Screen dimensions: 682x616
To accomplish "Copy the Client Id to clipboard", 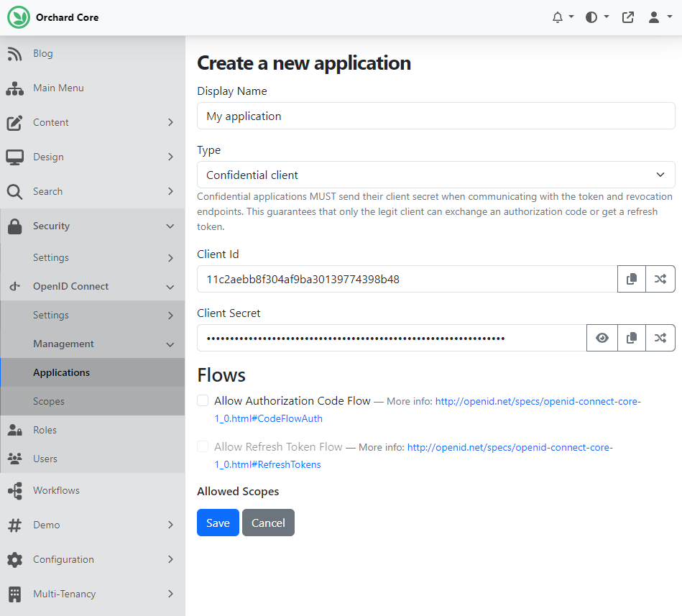I will point(632,279).
